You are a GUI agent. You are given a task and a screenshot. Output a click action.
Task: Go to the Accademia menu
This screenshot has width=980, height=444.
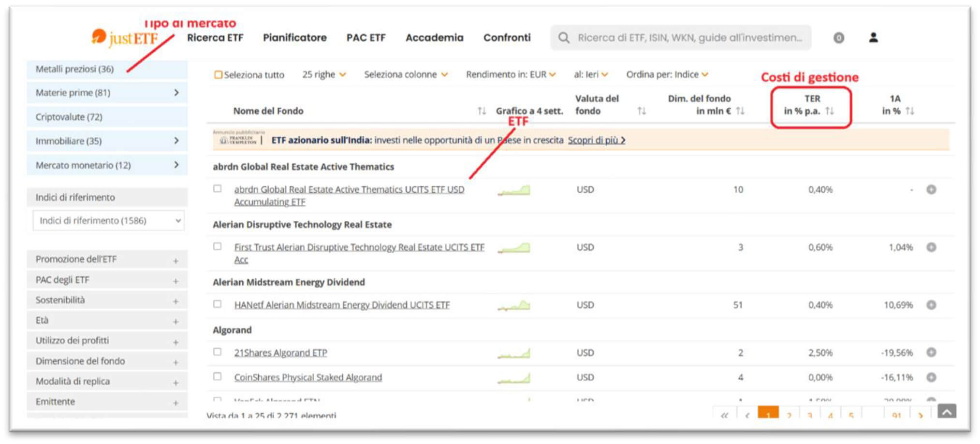(x=434, y=38)
